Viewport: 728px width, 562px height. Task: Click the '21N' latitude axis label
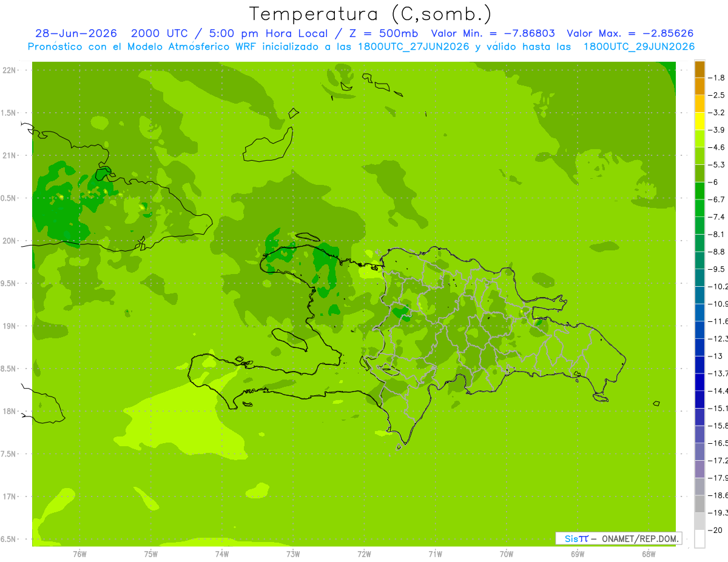[x=9, y=155]
